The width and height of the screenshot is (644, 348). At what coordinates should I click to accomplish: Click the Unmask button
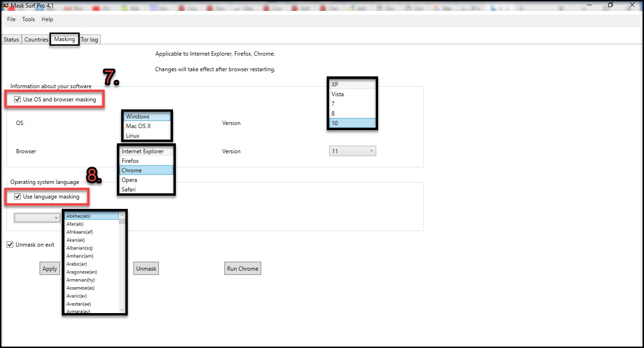(x=146, y=269)
